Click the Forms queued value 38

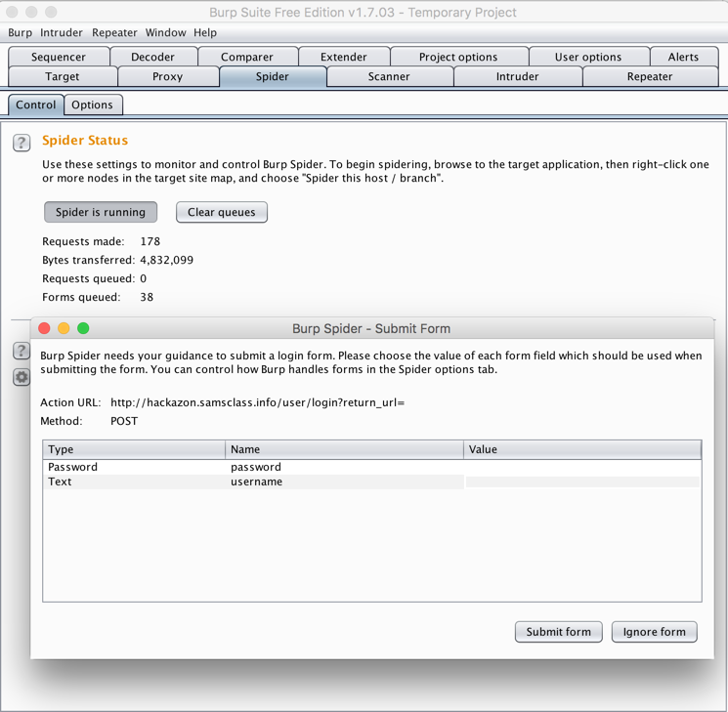(147, 297)
